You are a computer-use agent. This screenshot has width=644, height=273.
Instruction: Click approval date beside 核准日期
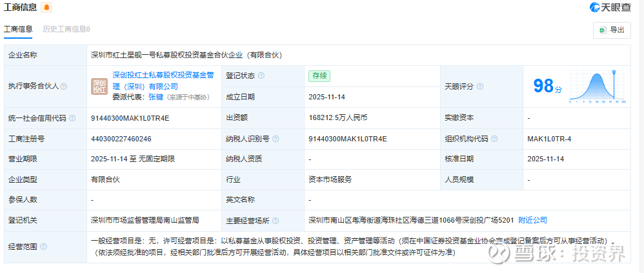point(546,159)
